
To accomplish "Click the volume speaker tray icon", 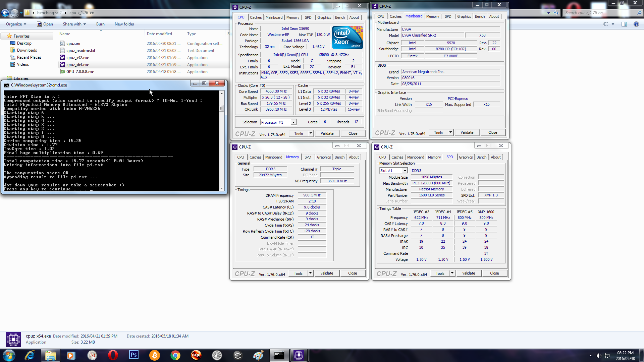I will [x=599, y=356].
